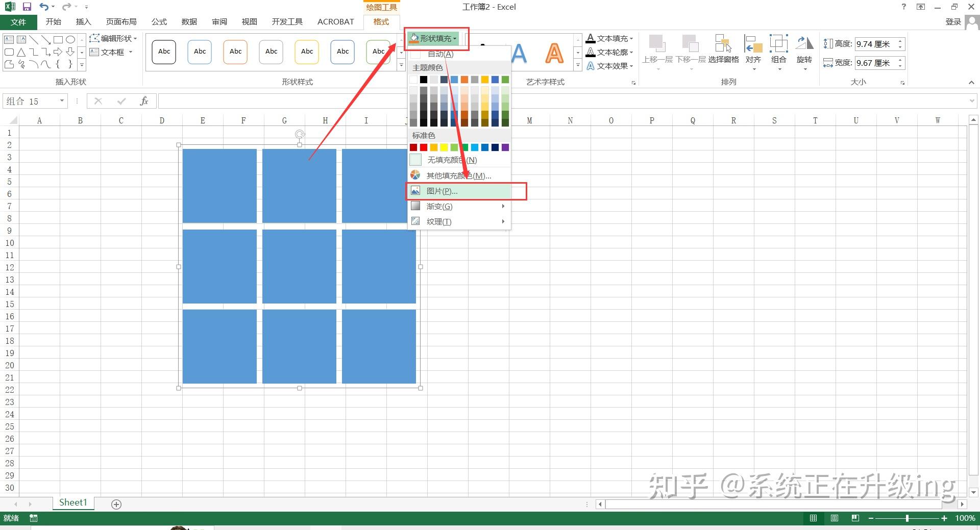The width and height of the screenshot is (980, 530).
Task: Click the fx insert function icon
Action: pos(144,101)
